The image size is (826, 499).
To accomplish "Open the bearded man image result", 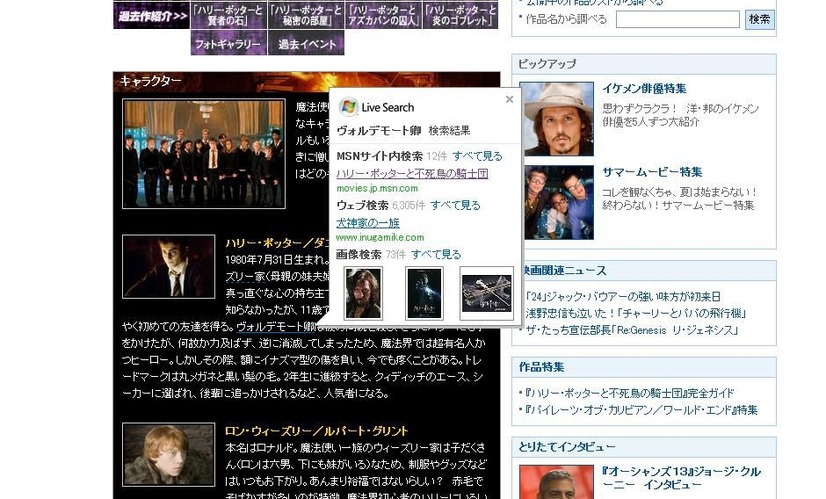I will pyautogui.click(x=363, y=293).
